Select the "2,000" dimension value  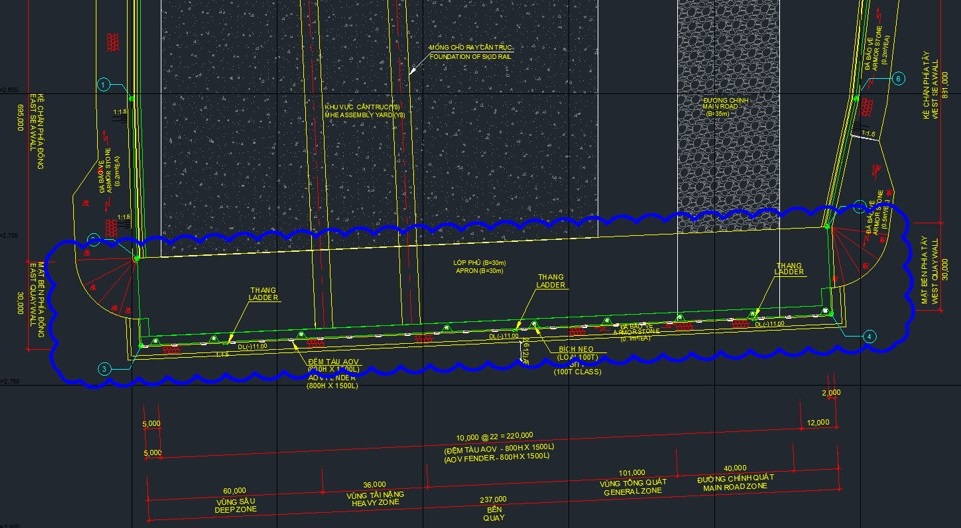832,393
